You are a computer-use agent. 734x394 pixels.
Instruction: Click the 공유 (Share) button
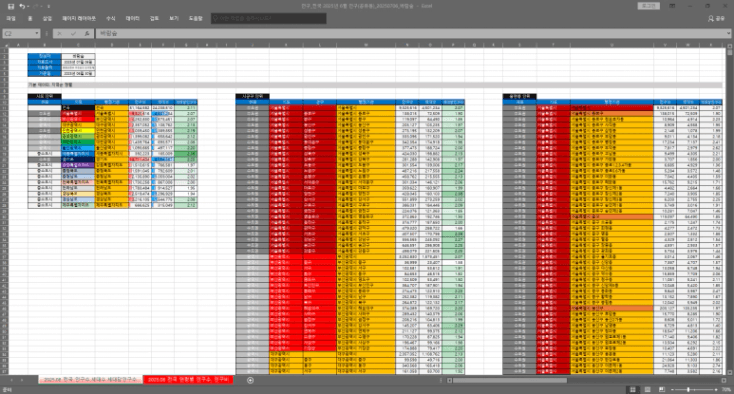click(x=716, y=19)
